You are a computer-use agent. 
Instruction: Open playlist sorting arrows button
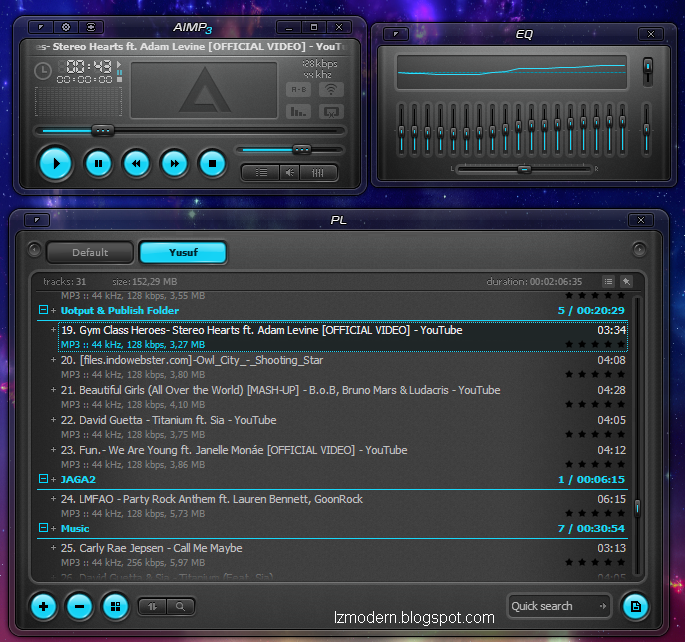152,606
